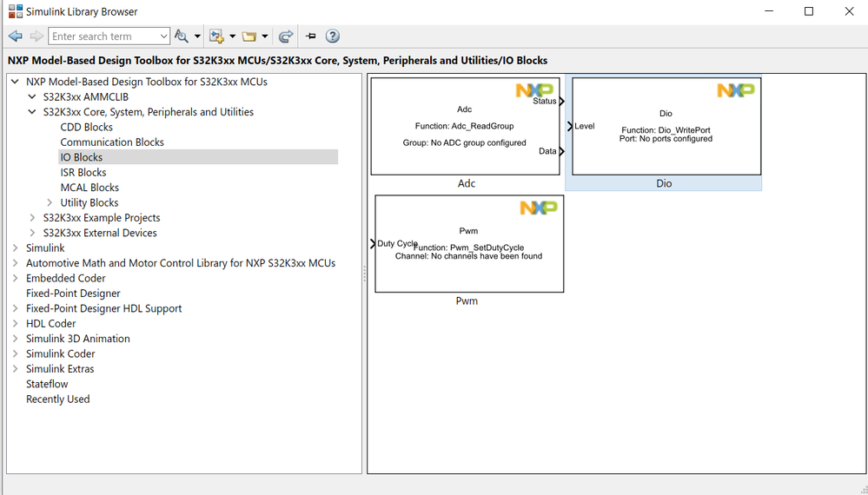
Task: Maximize the Library Browser window
Action: click(809, 11)
